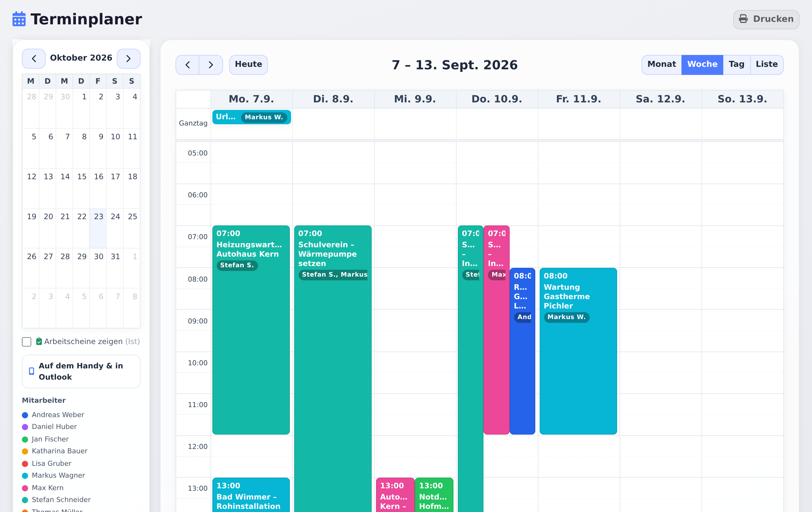Click the Sa. 12.9. column header
The image size is (812, 512).
[660, 99]
